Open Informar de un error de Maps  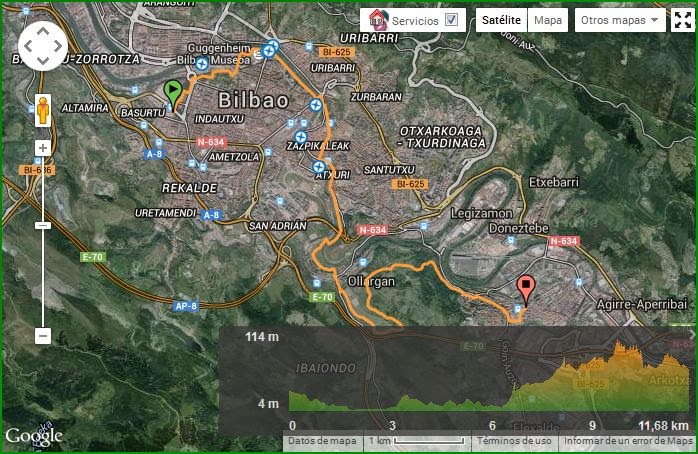pyautogui.click(x=628, y=441)
